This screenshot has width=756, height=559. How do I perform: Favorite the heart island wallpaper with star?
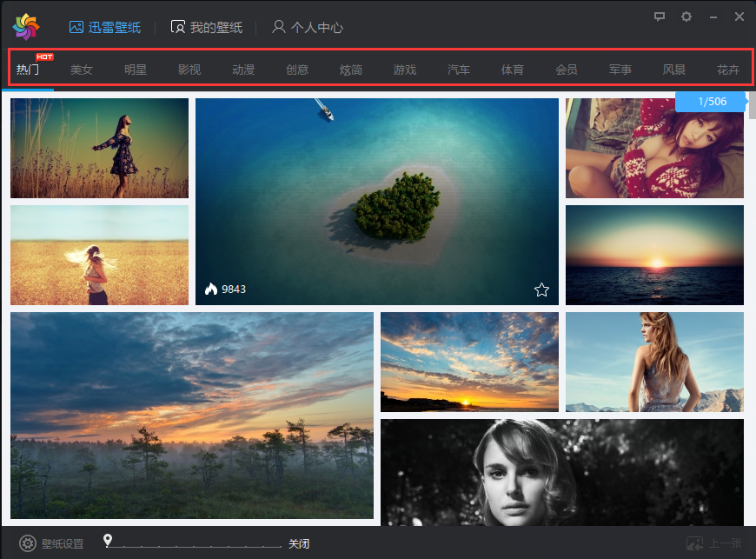point(541,289)
